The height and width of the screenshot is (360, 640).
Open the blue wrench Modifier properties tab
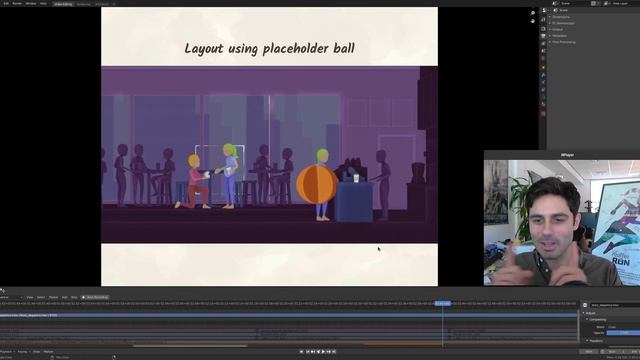pyautogui.click(x=543, y=75)
